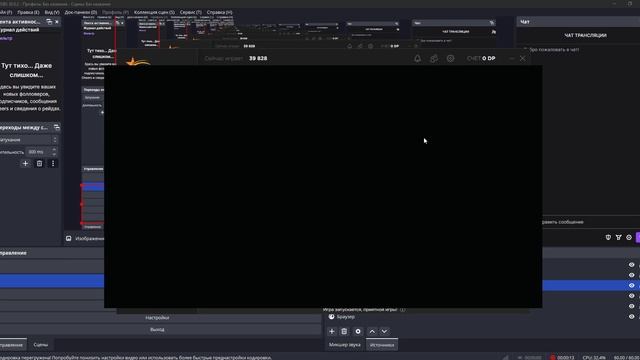Add a new scene transition
This screenshot has width=640, height=360.
pyautogui.click(x=25, y=164)
